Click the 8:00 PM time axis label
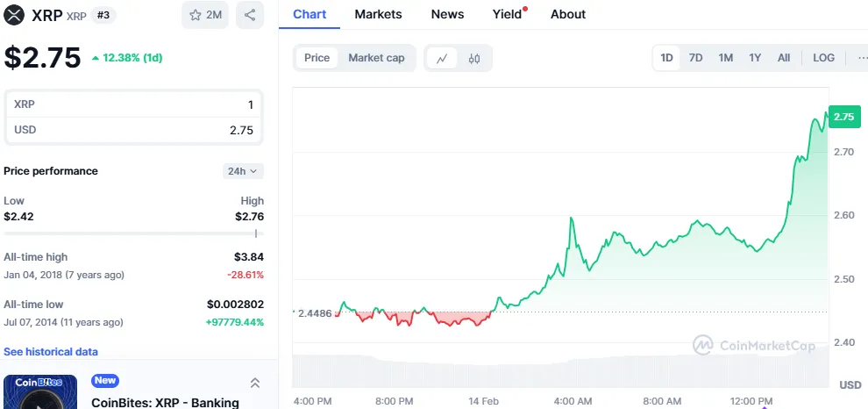868x409 pixels. (x=395, y=401)
